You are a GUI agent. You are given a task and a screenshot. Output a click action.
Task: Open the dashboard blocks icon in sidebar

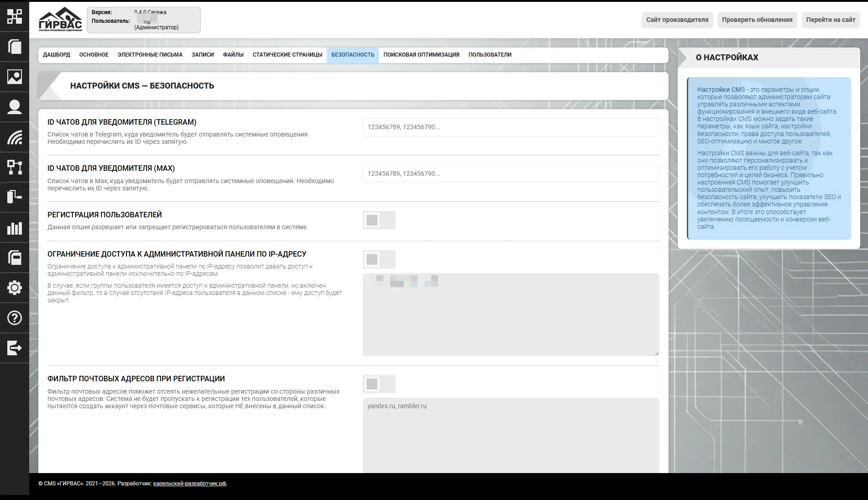coord(15,16)
